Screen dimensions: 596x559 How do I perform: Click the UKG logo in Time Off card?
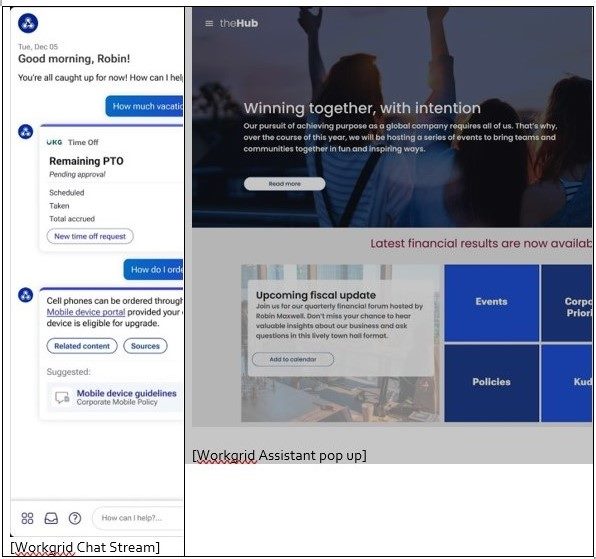[54, 142]
